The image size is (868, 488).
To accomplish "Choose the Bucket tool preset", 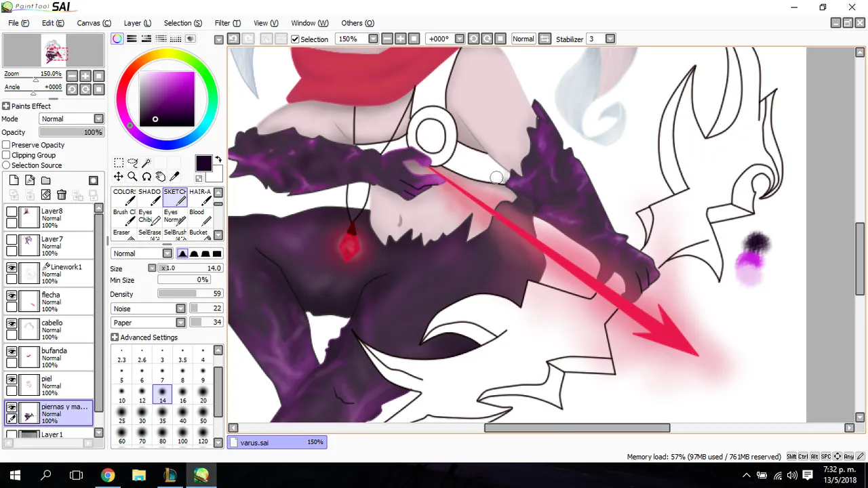I will [201, 235].
